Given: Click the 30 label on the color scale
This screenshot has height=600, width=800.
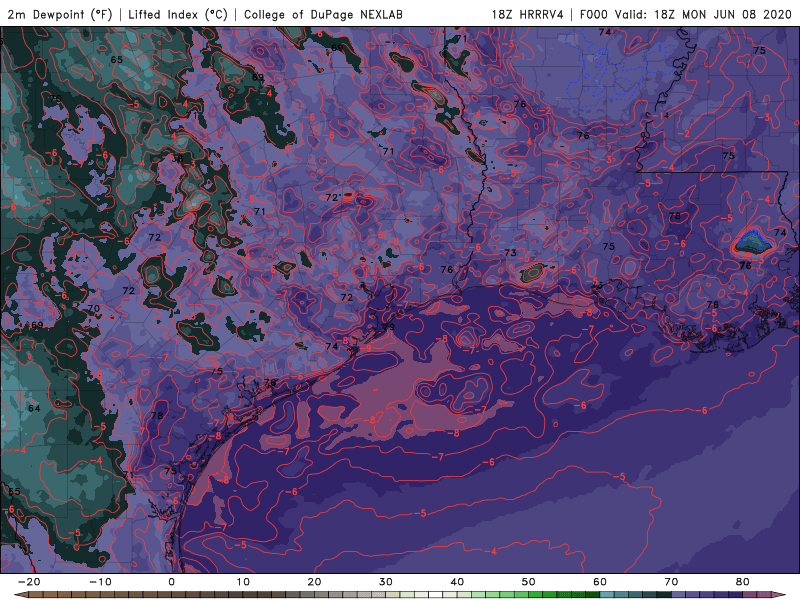Looking at the screenshot, I should click(x=386, y=582).
